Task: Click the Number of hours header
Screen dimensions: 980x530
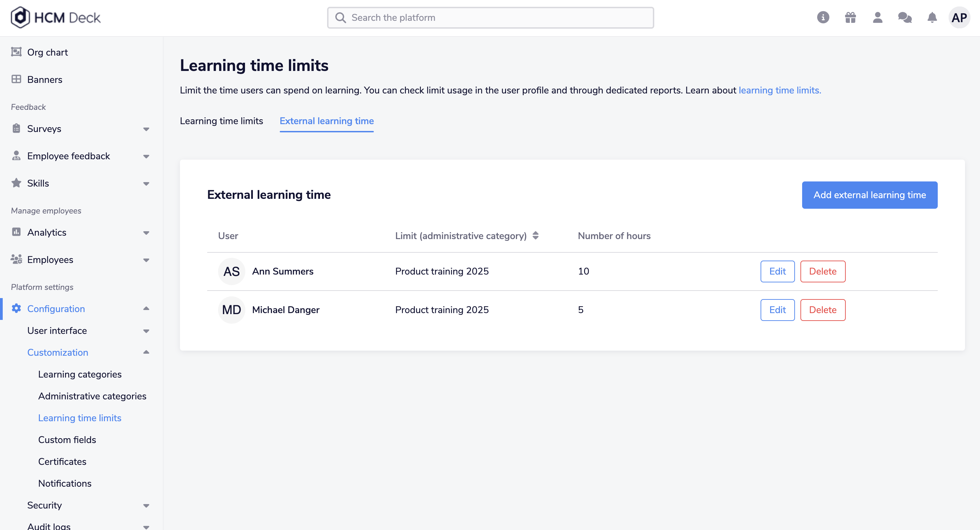Action: [x=614, y=236]
